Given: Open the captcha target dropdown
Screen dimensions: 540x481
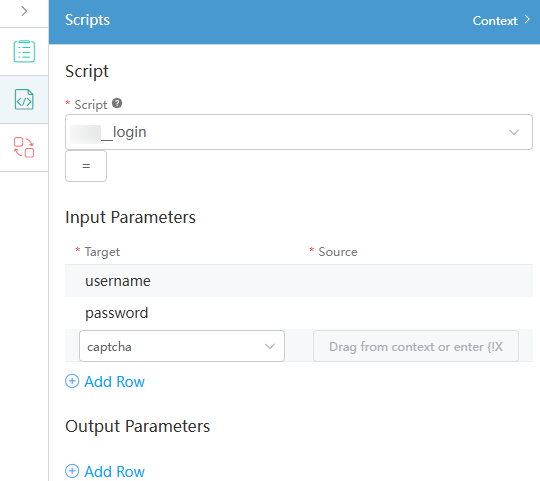Looking at the screenshot, I should point(182,346).
